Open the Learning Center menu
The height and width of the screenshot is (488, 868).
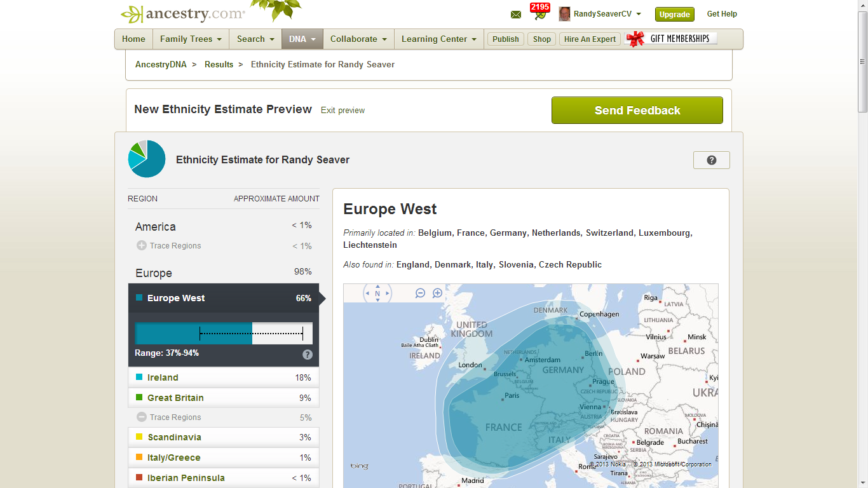[x=438, y=39]
